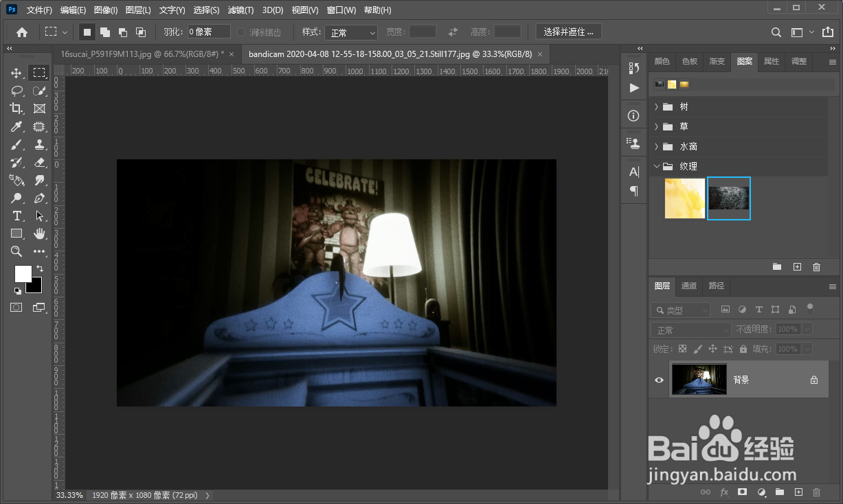Change screen mode from toolbox
843x504 pixels.
38,308
